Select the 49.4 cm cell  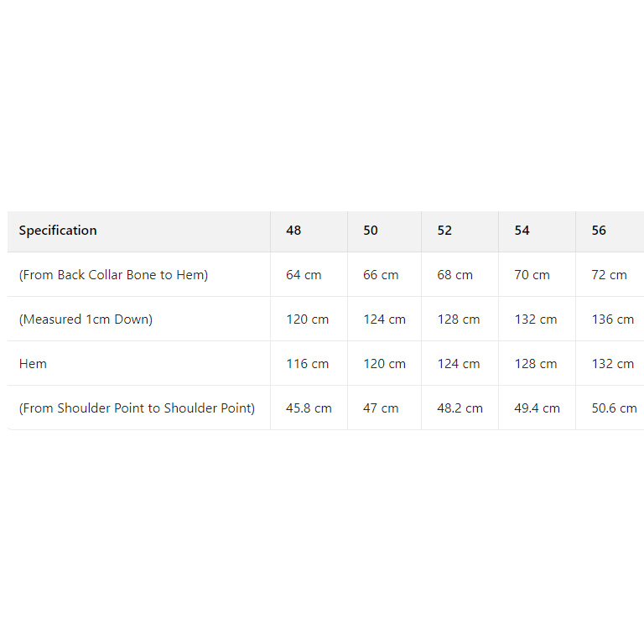click(x=537, y=408)
